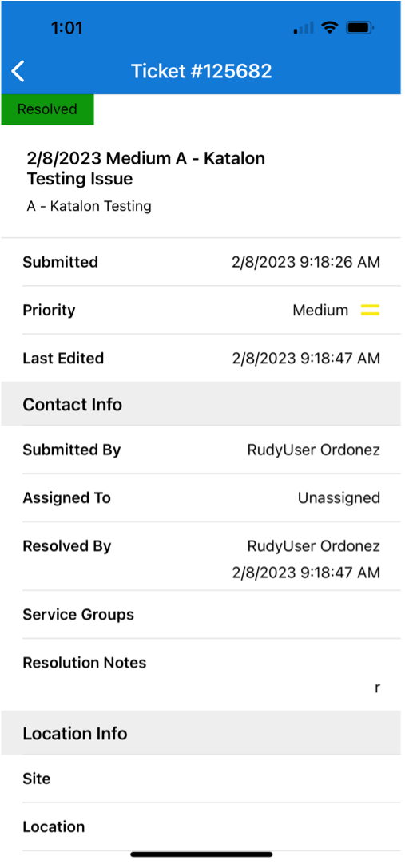Tap the back arrow icon
This screenshot has width=405, height=868.
(18, 71)
